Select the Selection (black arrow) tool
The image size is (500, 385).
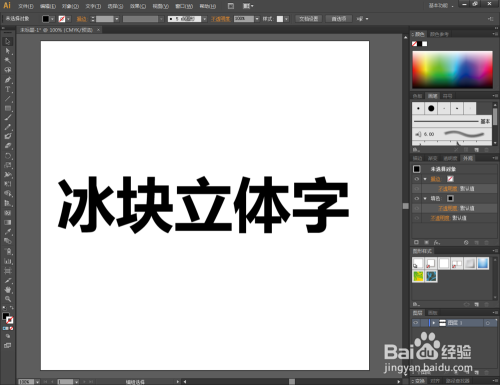point(8,42)
